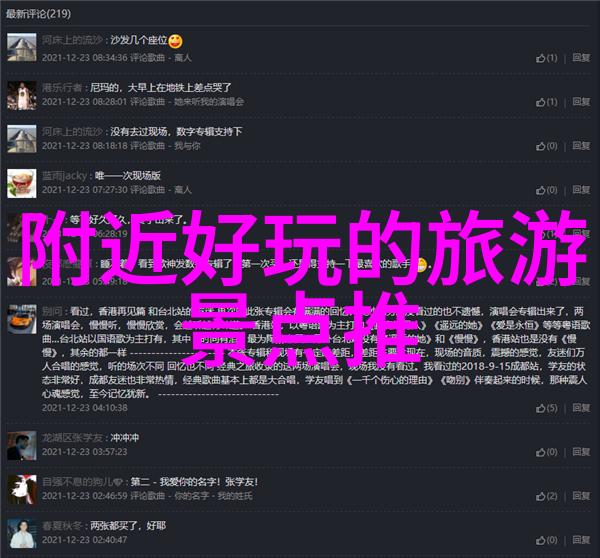Like the 数字专辑支持下 comment
This screenshot has width=600, height=558.
coord(546,146)
